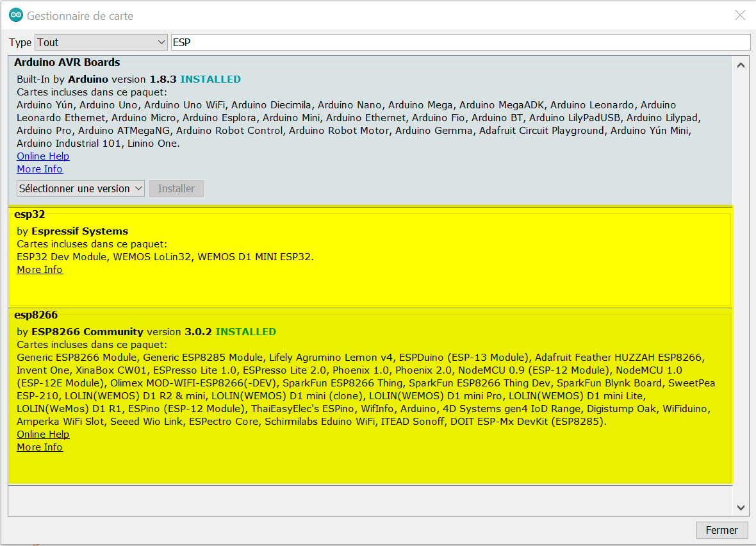
Task: Open More Info link for esp8266
Action: click(40, 447)
